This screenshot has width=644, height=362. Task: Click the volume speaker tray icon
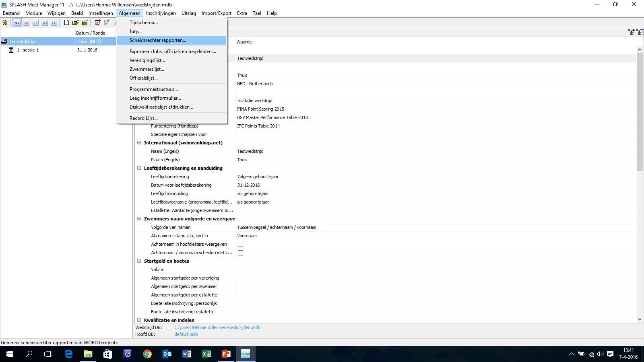[600, 354]
